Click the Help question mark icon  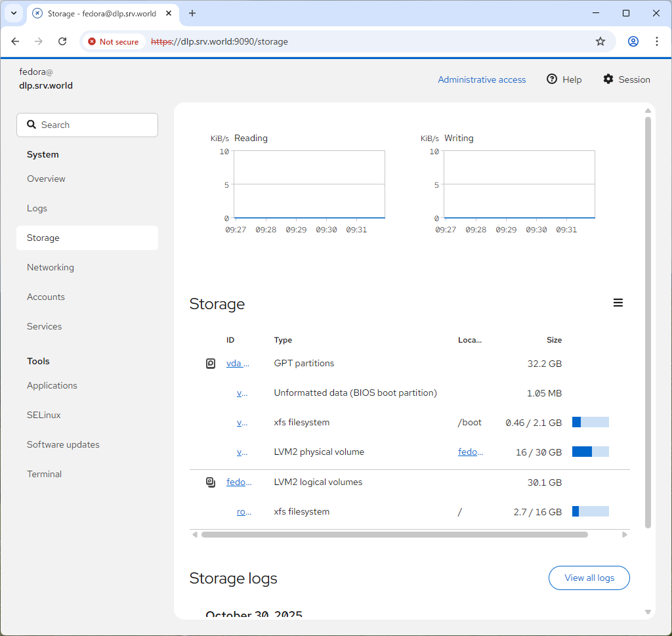pos(552,79)
